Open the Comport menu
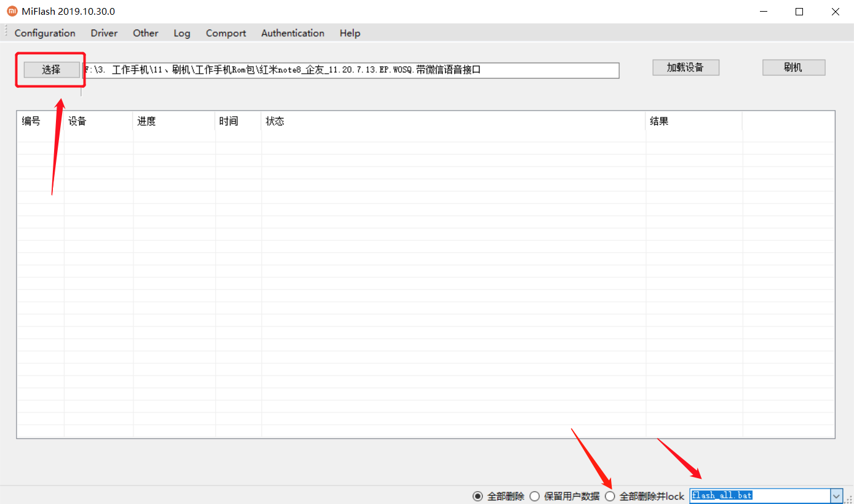Screen dimensions: 854x504 click(226, 33)
